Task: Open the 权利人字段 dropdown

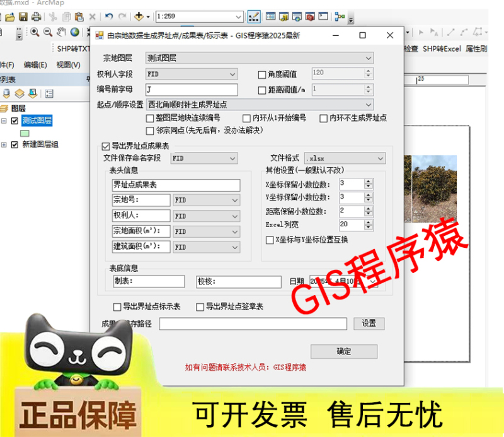Action: coord(232,74)
